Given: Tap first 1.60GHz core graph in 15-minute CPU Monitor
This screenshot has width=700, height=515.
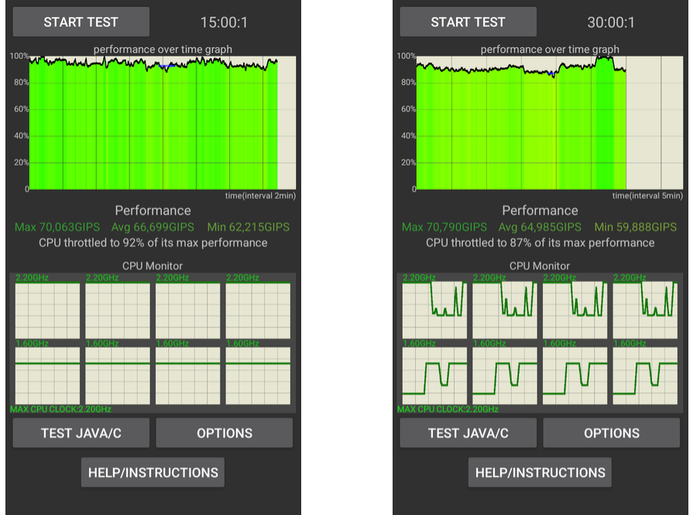Looking at the screenshot, I should pyautogui.click(x=46, y=372).
